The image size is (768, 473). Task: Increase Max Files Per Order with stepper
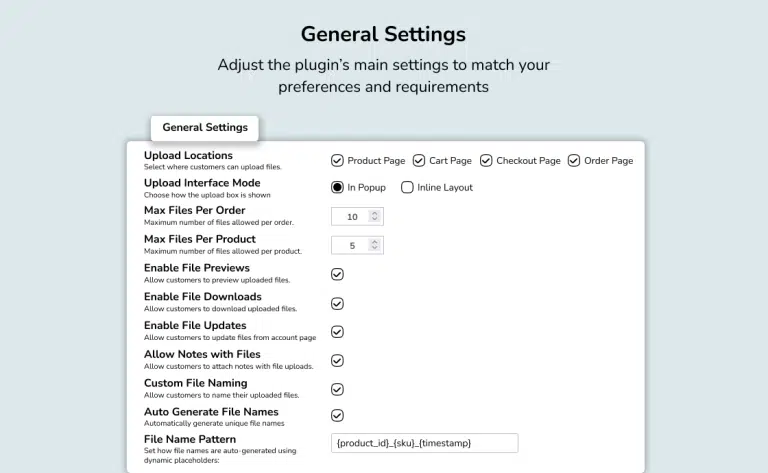coord(374,214)
